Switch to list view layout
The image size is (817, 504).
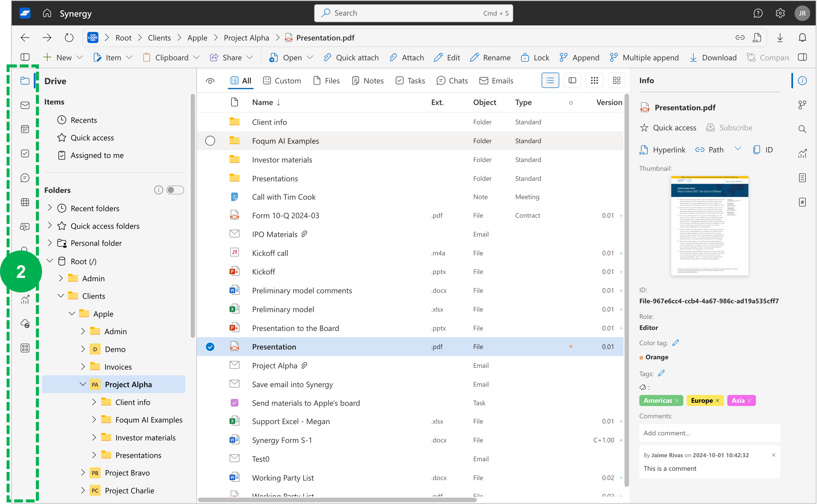550,81
